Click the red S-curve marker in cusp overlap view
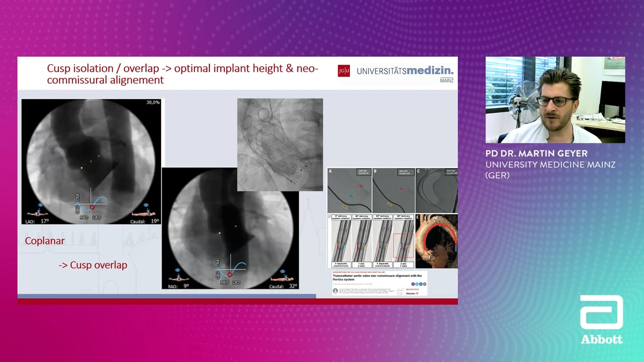This screenshot has width=644, height=362. 230,275
